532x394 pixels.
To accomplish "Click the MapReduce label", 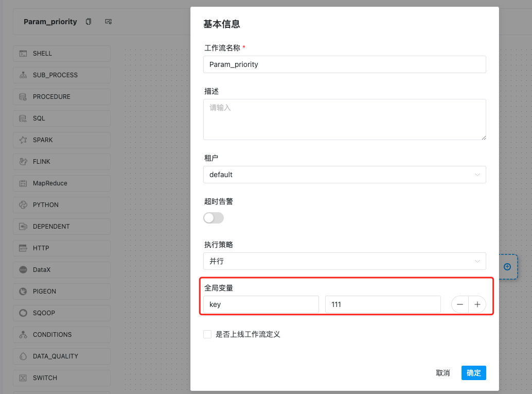I will (x=50, y=183).
